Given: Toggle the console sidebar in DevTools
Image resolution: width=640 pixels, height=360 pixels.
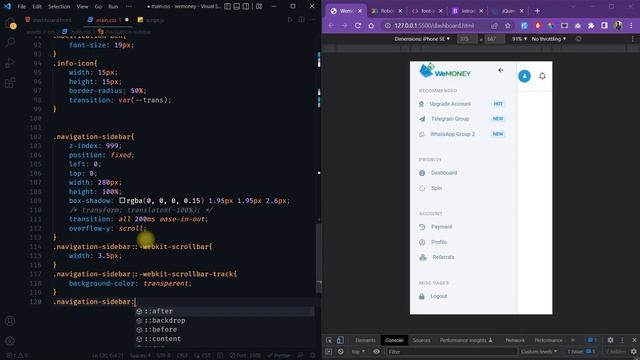Looking at the screenshot, I should point(329,351).
